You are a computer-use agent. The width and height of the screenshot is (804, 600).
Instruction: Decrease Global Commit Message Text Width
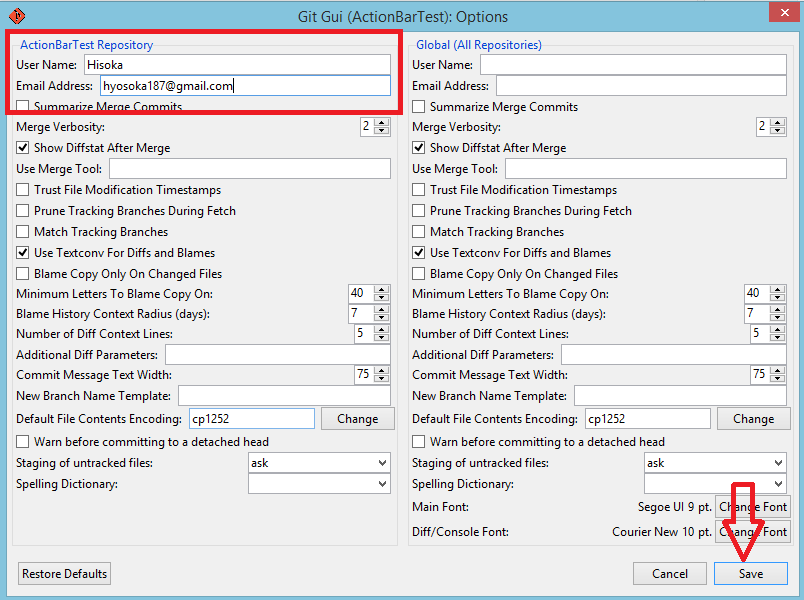pos(778,378)
